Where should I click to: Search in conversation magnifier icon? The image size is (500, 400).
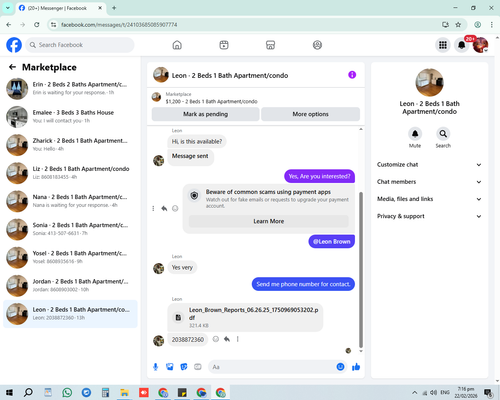pyautogui.click(x=443, y=134)
